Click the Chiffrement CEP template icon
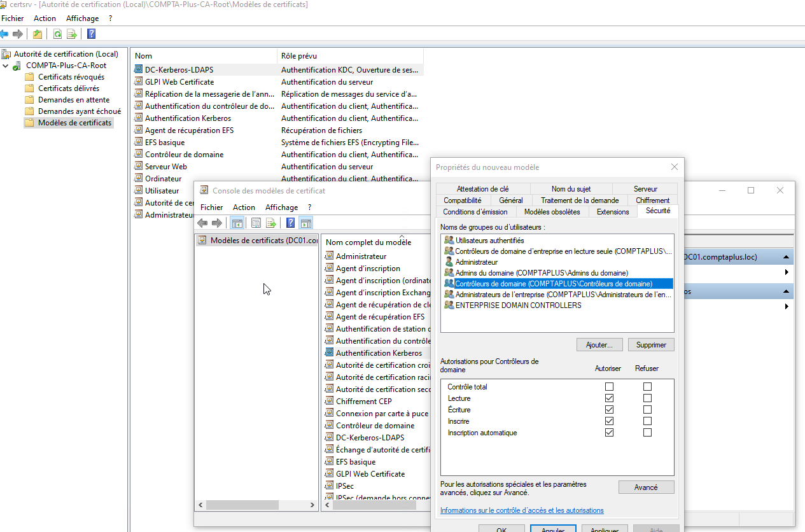This screenshot has width=805, height=532. [x=329, y=402]
